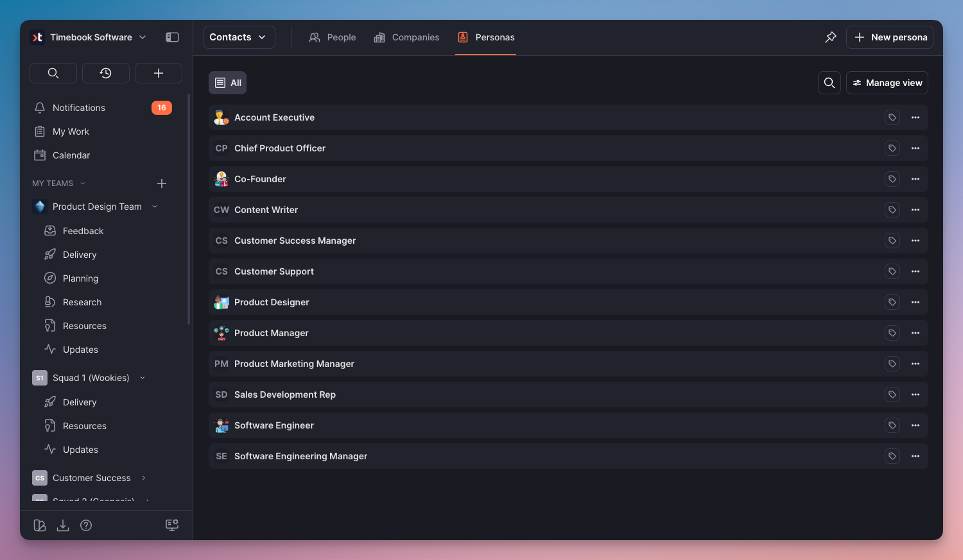Open recent history with the clock icon

point(106,73)
